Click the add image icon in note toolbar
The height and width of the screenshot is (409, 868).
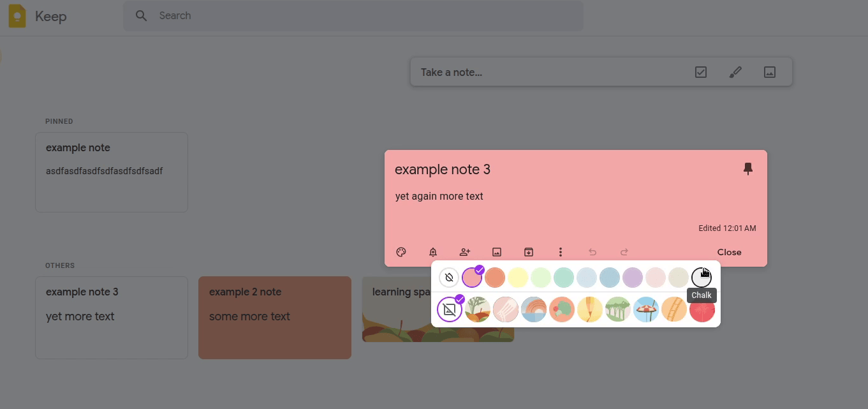497,252
